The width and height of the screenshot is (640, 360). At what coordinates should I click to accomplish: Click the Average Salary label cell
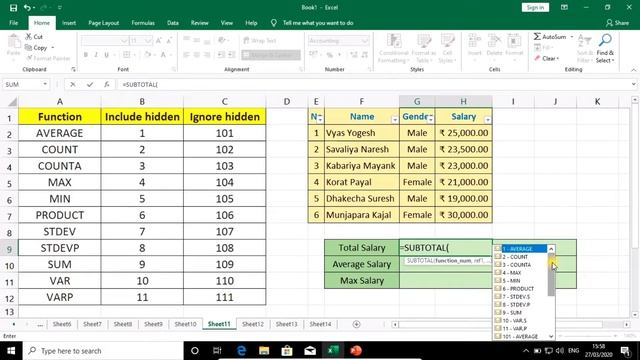tap(362, 264)
